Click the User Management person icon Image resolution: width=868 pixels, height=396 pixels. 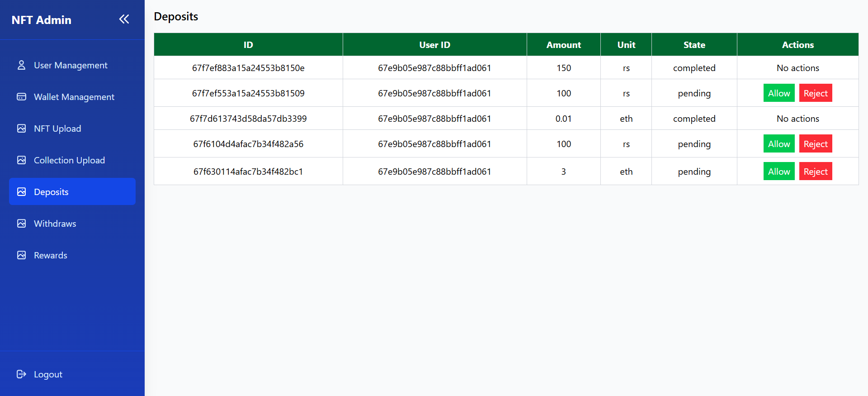tap(21, 65)
